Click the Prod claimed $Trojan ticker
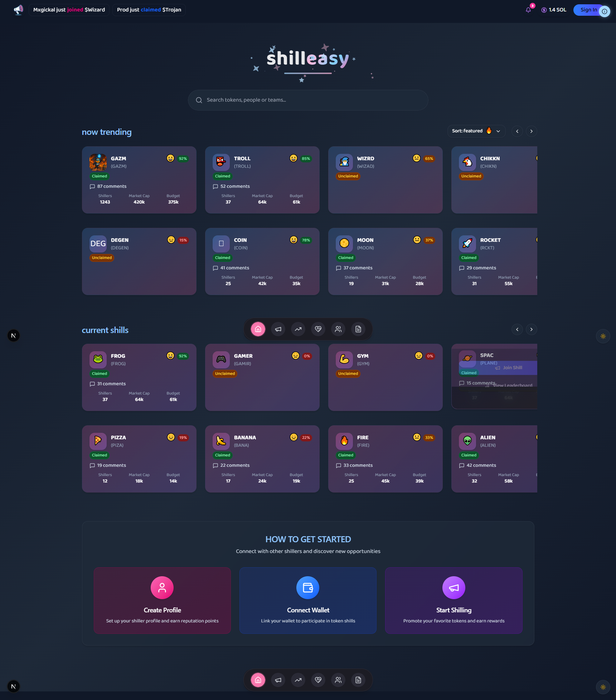Image resolution: width=616 pixels, height=700 pixels. click(149, 10)
